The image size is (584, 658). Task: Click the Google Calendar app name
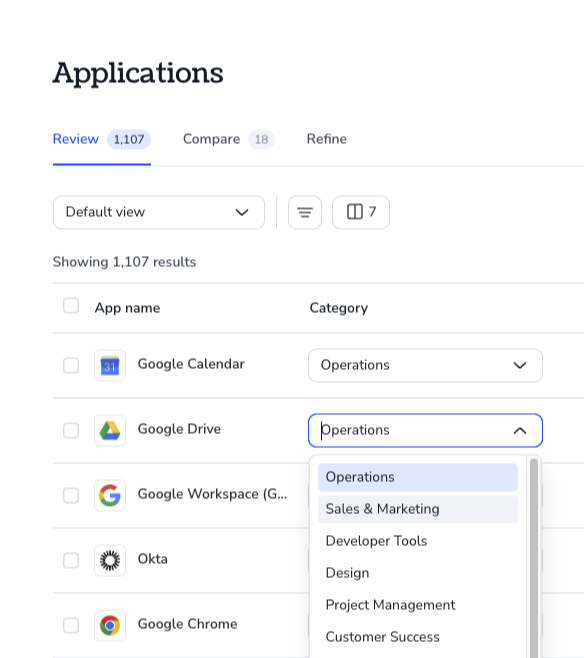pos(191,364)
